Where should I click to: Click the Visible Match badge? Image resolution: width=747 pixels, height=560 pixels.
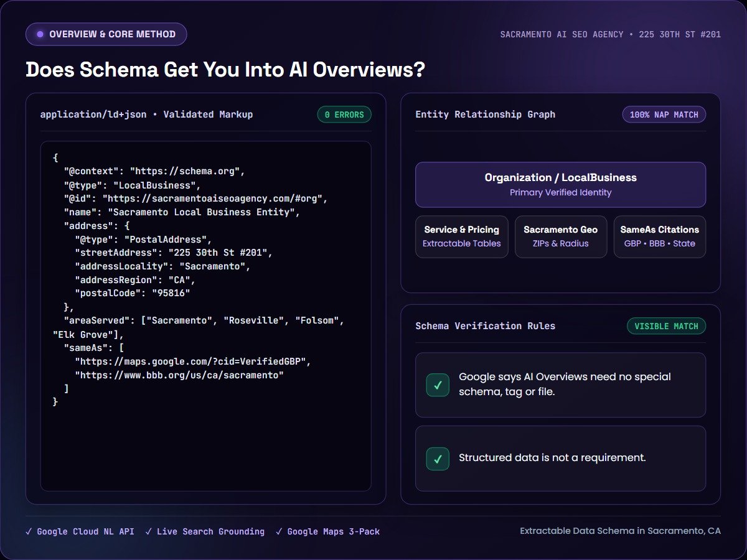[666, 326]
